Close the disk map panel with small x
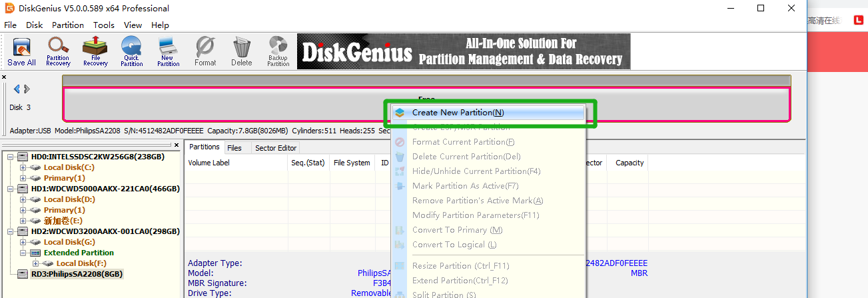The height and width of the screenshot is (298, 868). 4,77
